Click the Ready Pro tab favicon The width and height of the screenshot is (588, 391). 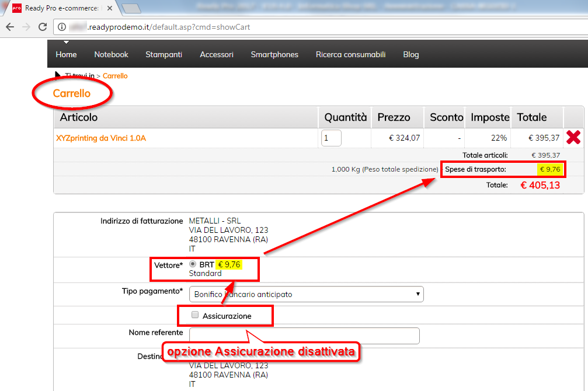coord(17,8)
